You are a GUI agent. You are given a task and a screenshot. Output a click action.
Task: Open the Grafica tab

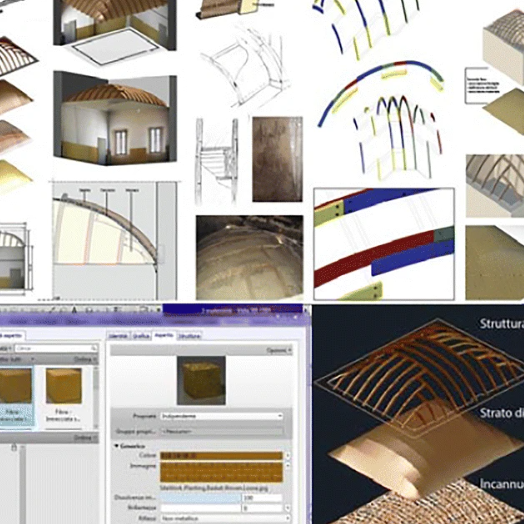point(141,336)
